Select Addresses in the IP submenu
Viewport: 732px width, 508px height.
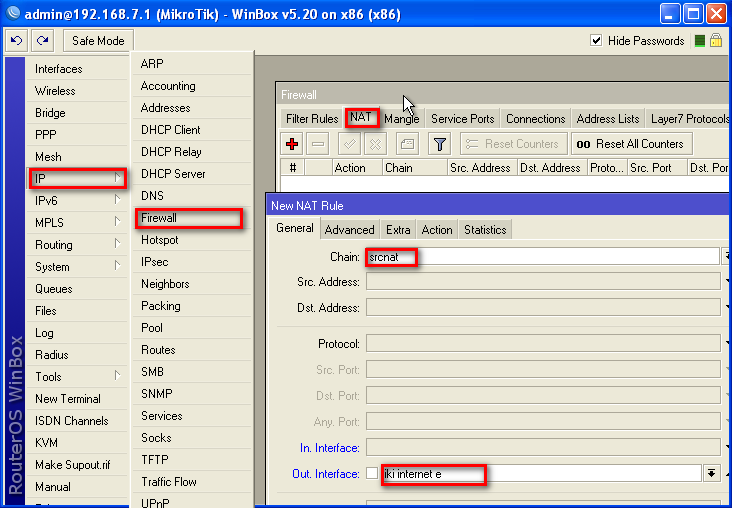(192, 108)
